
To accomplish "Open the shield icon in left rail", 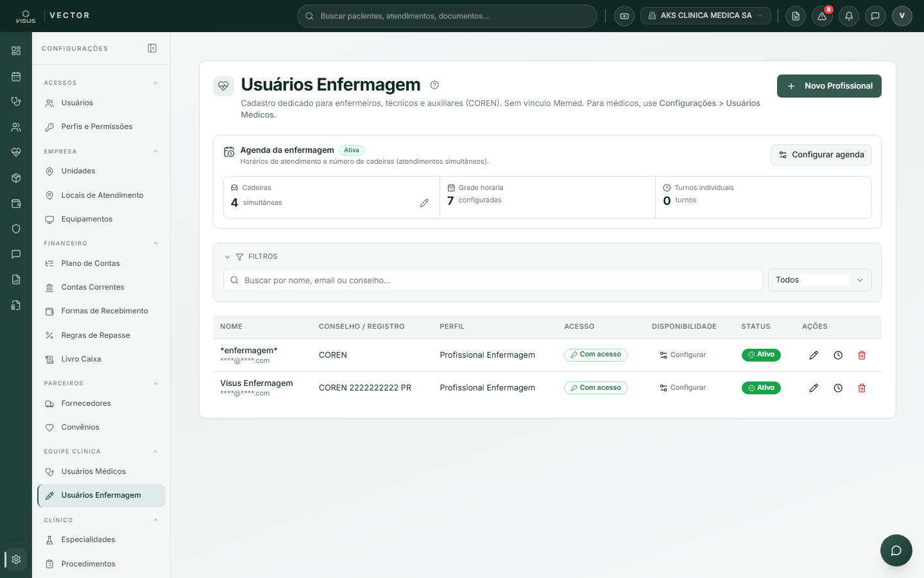I will (x=16, y=229).
